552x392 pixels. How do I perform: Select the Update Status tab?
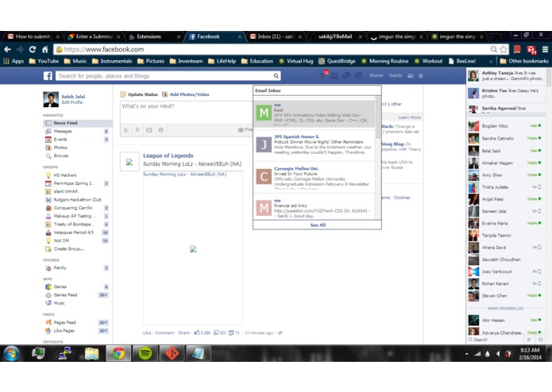(x=139, y=94)
